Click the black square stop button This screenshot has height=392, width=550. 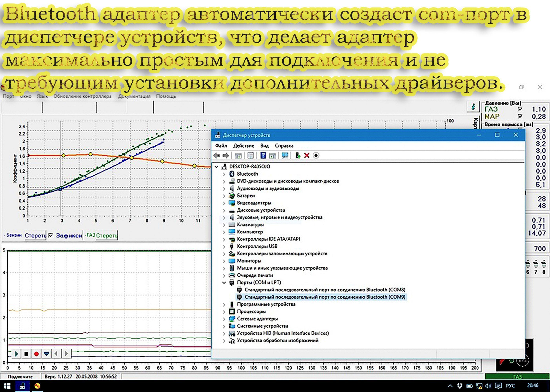click(26, 354)
